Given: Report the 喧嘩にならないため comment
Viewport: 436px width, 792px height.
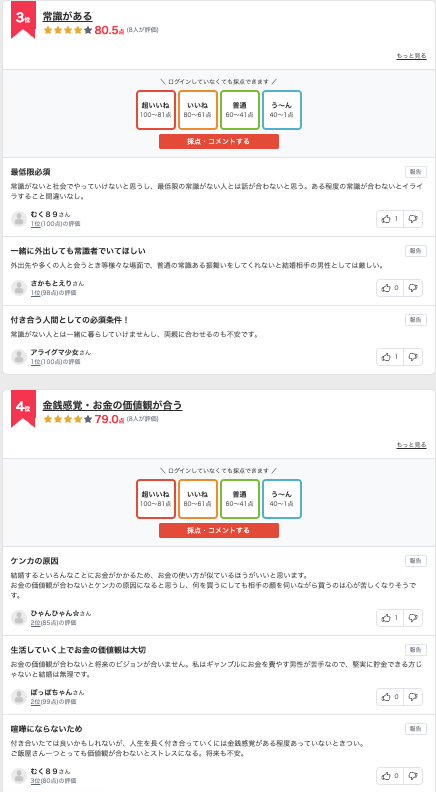Looking at the screenshot, I should [415, 729].
